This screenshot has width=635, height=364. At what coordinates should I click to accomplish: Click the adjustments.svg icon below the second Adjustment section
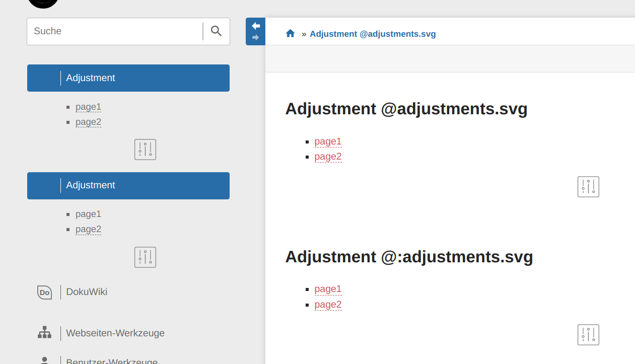(x=145, y=257)
